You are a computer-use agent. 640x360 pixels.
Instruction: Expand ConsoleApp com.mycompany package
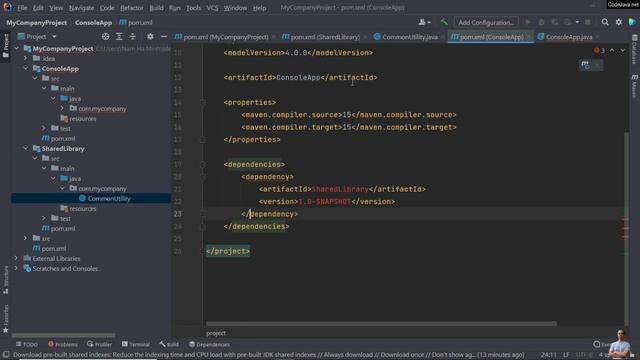click(x=62, y=109)
